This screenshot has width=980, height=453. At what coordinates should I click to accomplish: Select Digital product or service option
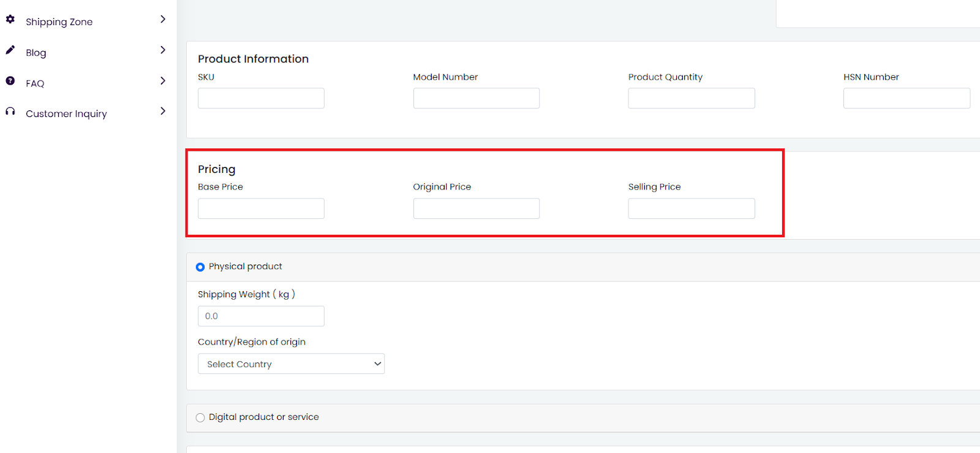200,417
